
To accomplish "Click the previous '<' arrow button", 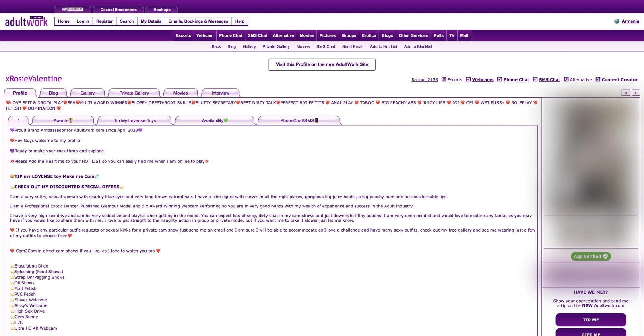I will (x=626, y=93).
